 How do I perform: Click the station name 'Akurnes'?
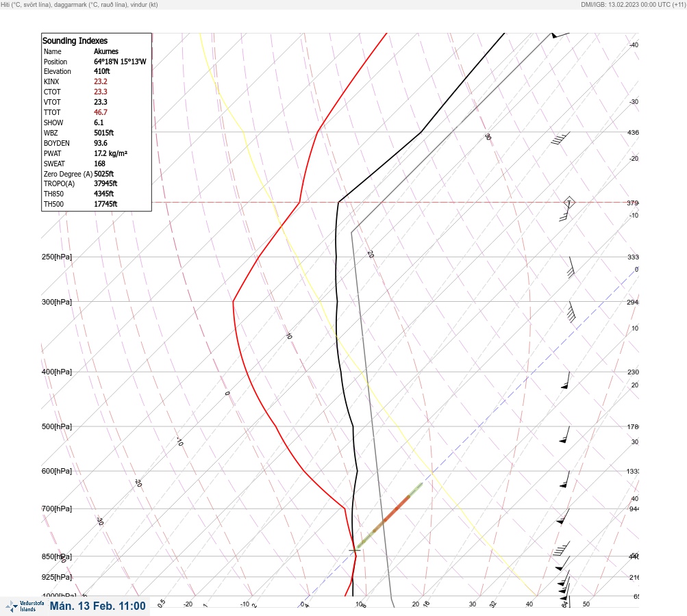point(106,51)
